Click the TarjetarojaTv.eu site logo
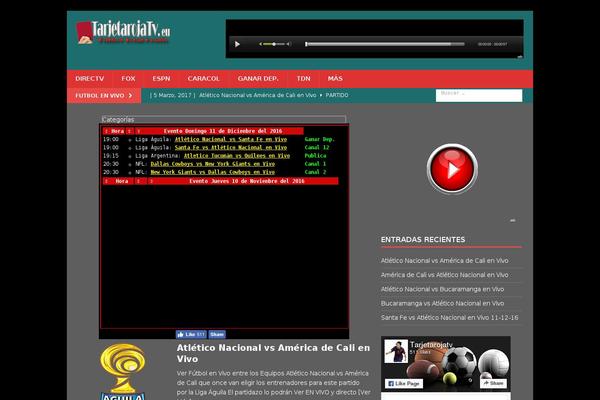600x400 pixels. pyautogui.click(x=123, y=32)
